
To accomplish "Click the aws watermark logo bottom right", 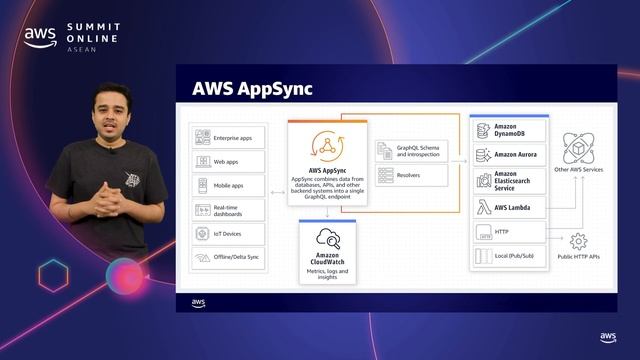I will click(x=608, y=338).
